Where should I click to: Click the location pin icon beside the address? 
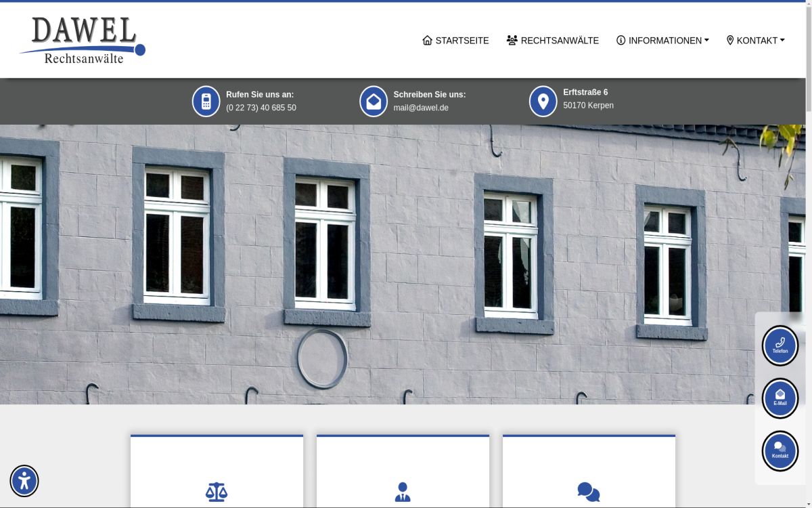pos(543,101)
